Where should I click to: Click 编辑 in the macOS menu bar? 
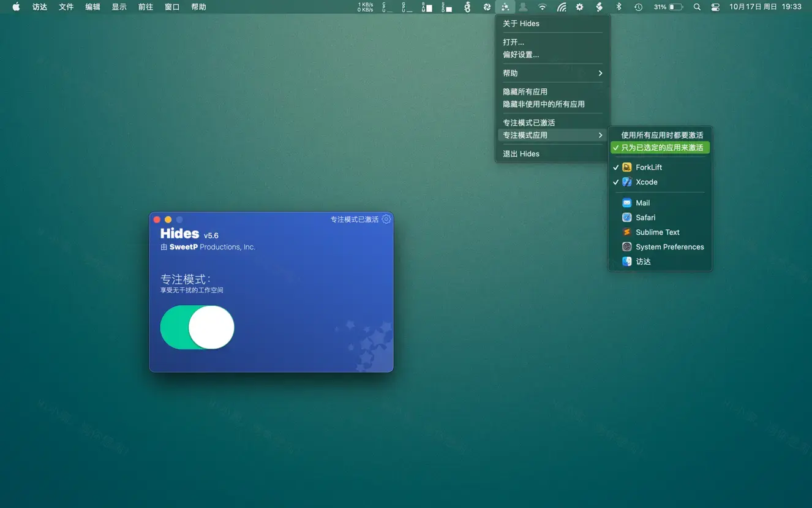(x=92, y=7)
